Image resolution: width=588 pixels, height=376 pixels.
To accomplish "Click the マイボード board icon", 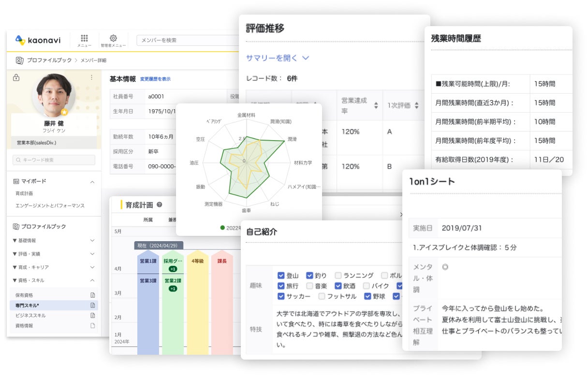I will (16, 181).
